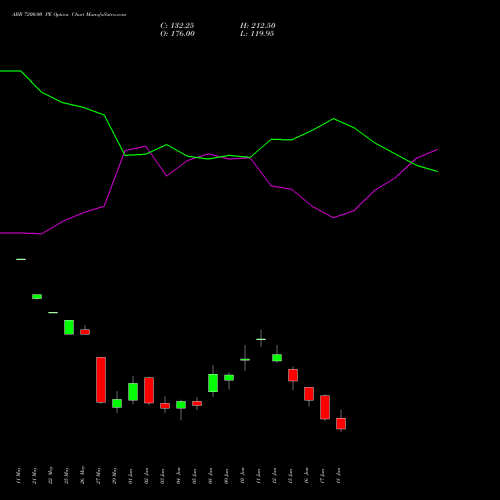
Task: Click the large red candle for 27 May
Action: [x=101, y=380]
